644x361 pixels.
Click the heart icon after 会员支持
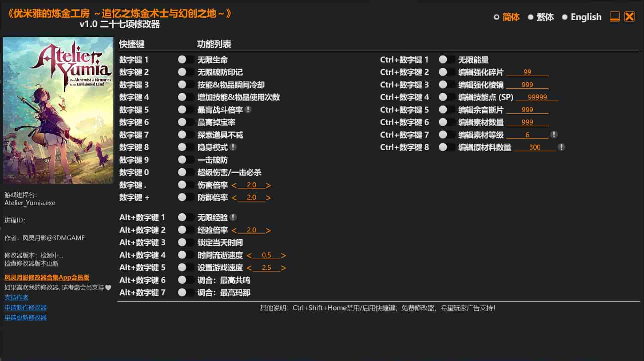[108, 288]
